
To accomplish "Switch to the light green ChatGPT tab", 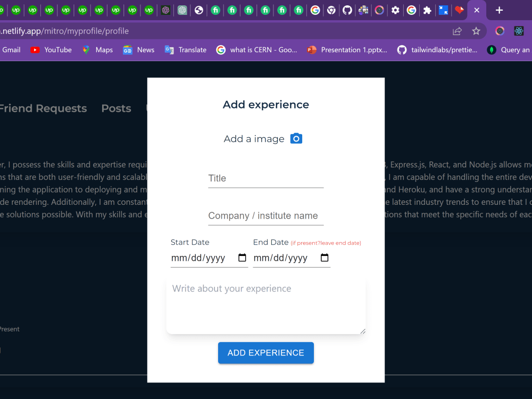I will [182, 10].
